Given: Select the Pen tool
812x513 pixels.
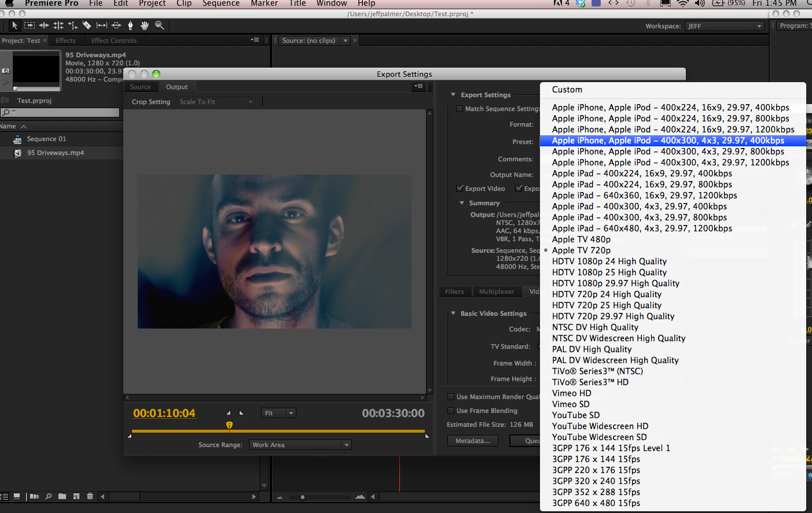Looking at the screenshot, I should (x=130, y=25).
